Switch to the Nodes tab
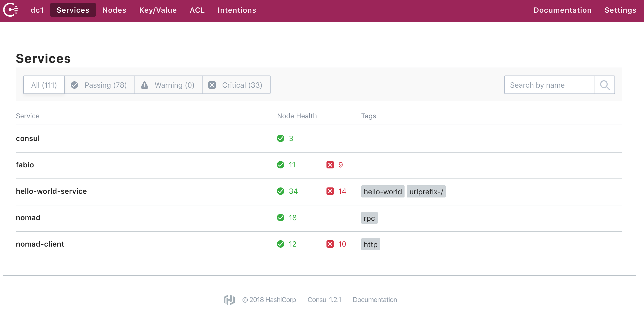The height and width of the screenshot is (311, 644). click(114, 10)
